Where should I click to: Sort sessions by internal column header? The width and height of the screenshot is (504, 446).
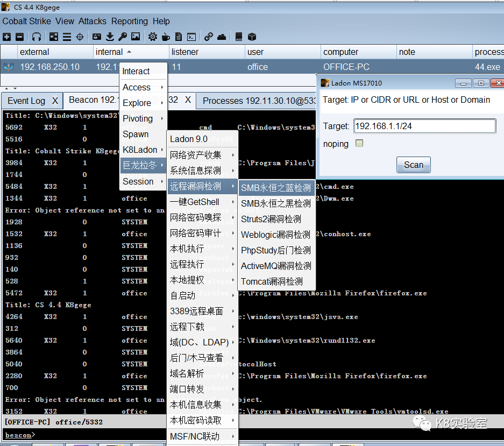click(x=131, y=52)
